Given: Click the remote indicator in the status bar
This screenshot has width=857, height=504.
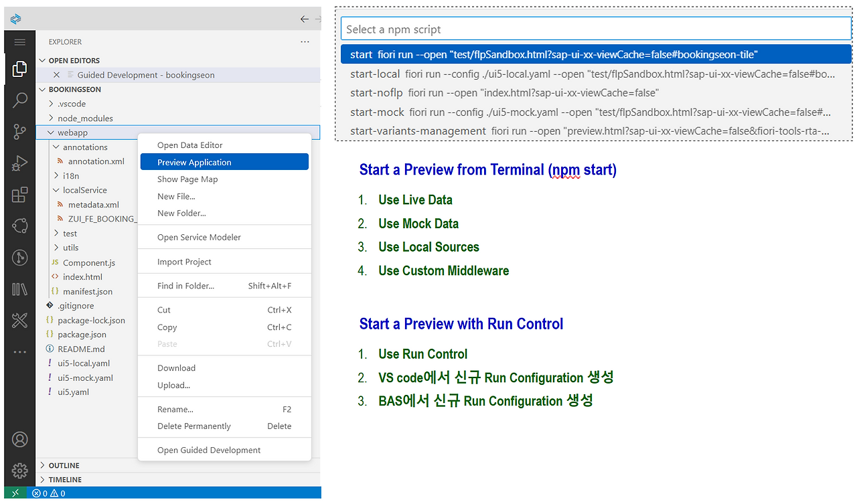Looking at the screenshot, I should point(15,493).
